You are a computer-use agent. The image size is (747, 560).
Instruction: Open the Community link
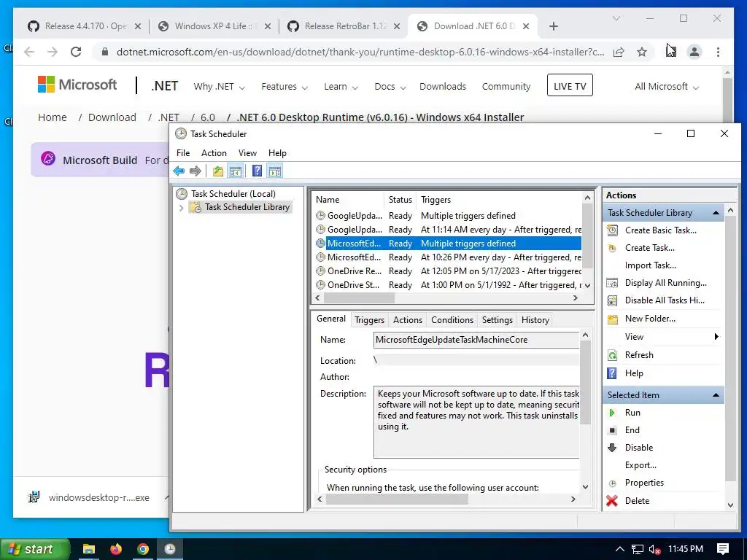[x=506, y=87]
